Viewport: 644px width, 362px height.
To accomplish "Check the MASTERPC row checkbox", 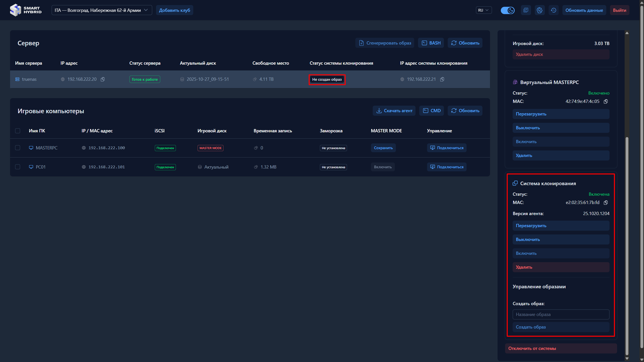I will pos(18,148).
